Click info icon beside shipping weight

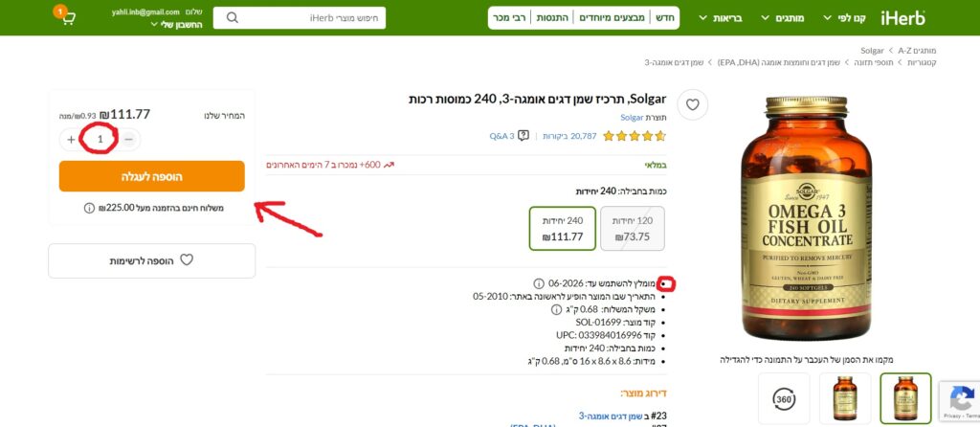pos(556,309)
